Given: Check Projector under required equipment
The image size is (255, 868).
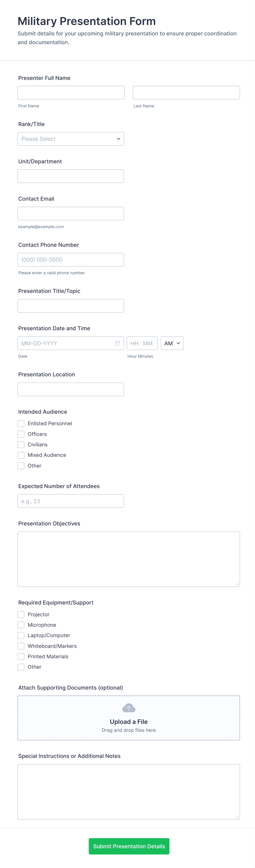Looking at the screenshot, I should (21, 614).
